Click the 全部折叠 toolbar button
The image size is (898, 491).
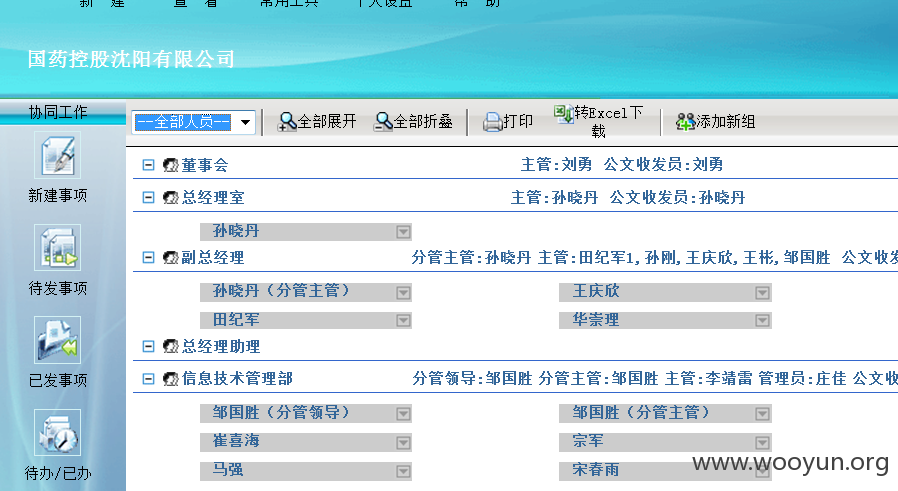(413, 121)
